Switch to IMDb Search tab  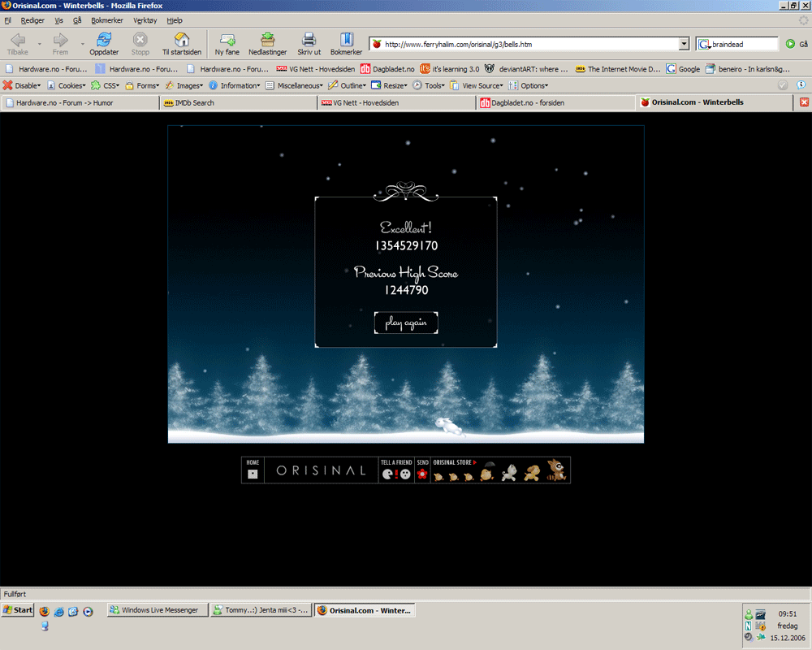point(239,102)
